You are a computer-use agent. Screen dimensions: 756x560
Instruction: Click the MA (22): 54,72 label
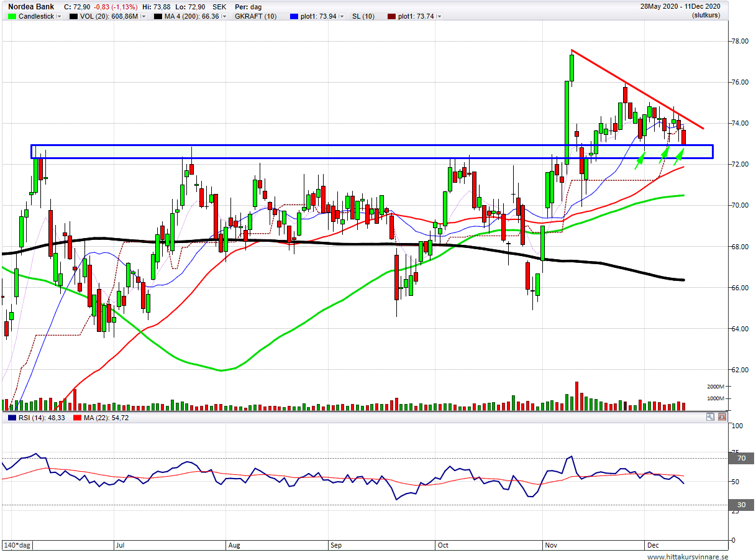coord(107,418)
